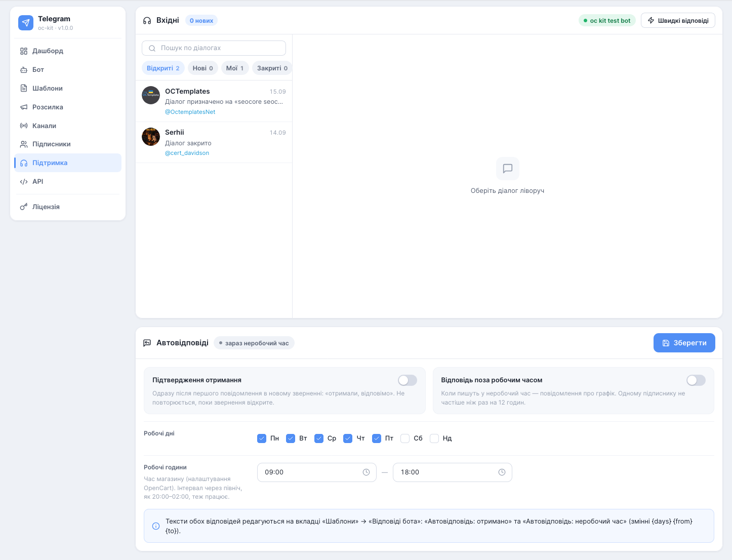
Task: Click the Підписники people icon
Action: coord(24,144)
